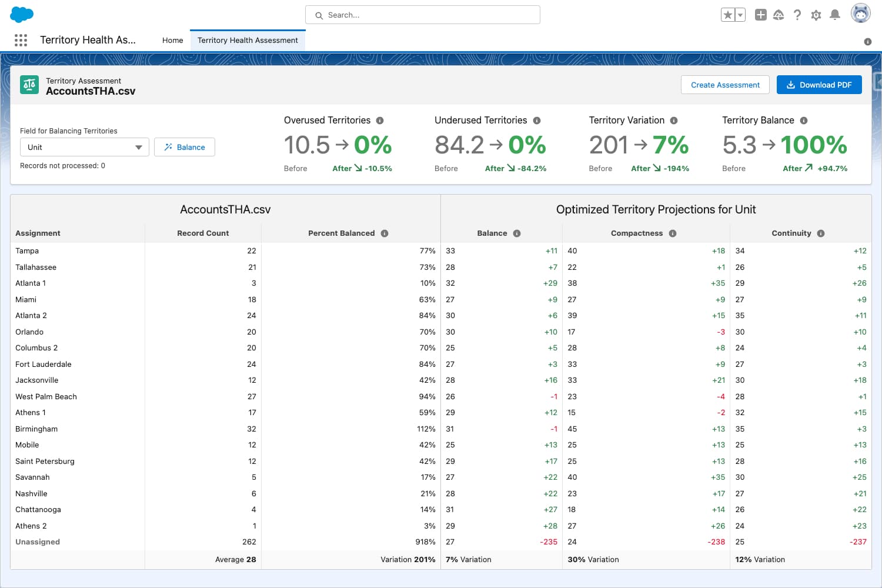
Task: Open the Home tab
Action: tap(173, 41)
